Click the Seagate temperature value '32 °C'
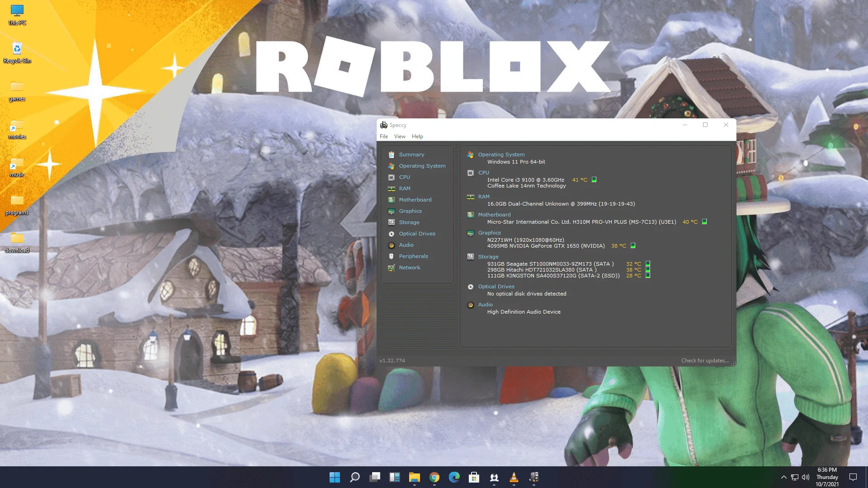This screenshot has height=488, width=868. click(x=633, y=264)
